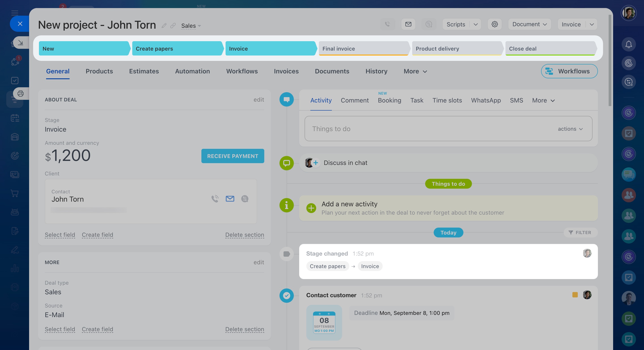This screenshot has height=350, width=644.
Task: Expand the Sales pipeline selector
Action: pos(191,26)
